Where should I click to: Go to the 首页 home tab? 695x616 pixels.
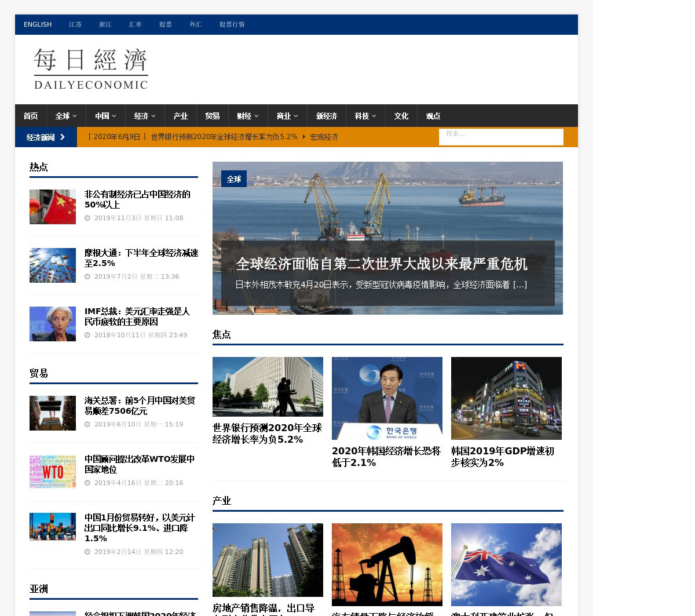(x=31, y=116)
